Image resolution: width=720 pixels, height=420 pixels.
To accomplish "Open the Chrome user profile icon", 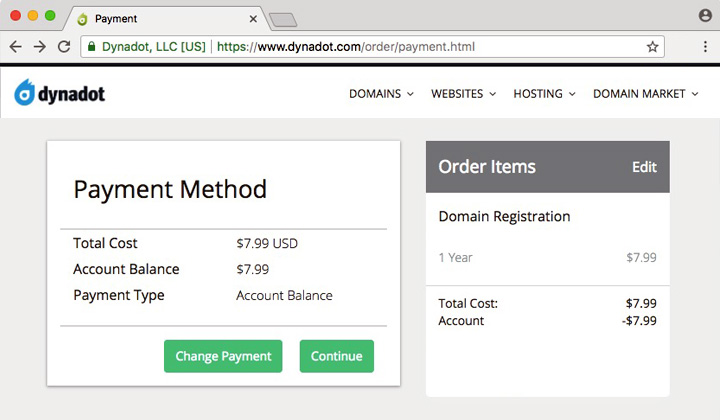I will coord(705,16).
